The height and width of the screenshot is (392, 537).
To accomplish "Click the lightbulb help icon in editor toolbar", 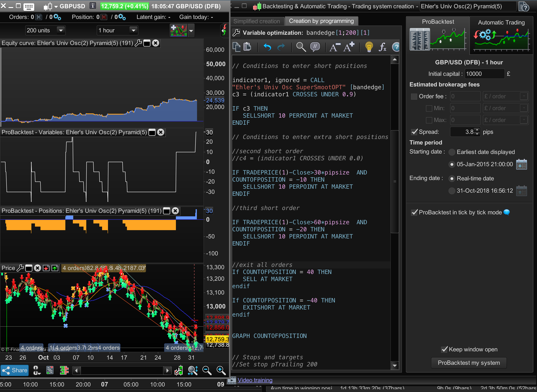I will 369,47.
